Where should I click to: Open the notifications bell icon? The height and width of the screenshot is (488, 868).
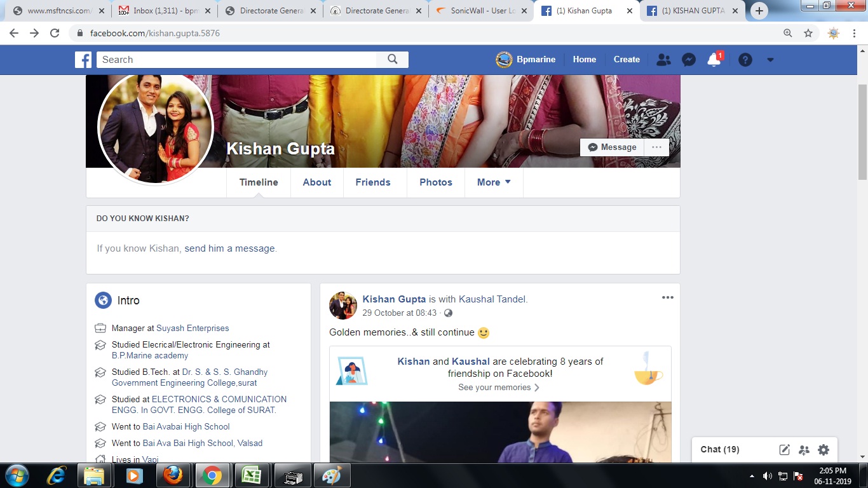click(714, 60)
